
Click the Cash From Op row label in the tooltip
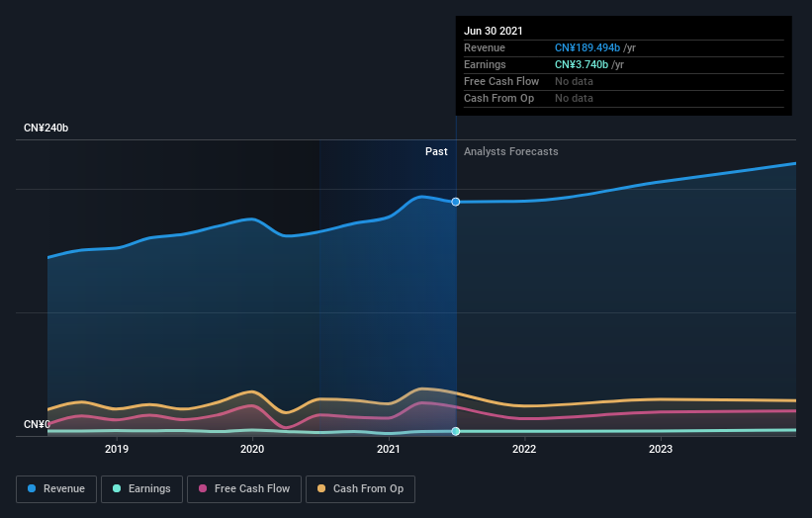coord(498,98)
